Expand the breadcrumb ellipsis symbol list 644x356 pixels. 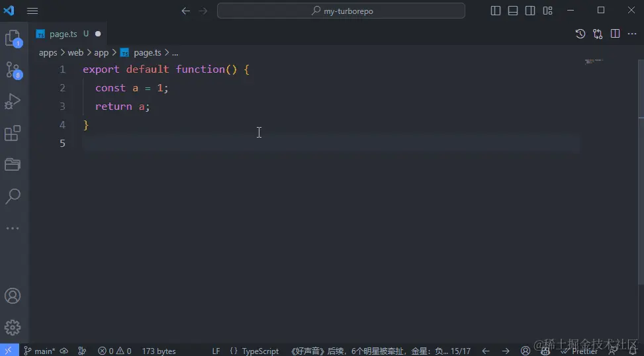[x=175, y=53]
